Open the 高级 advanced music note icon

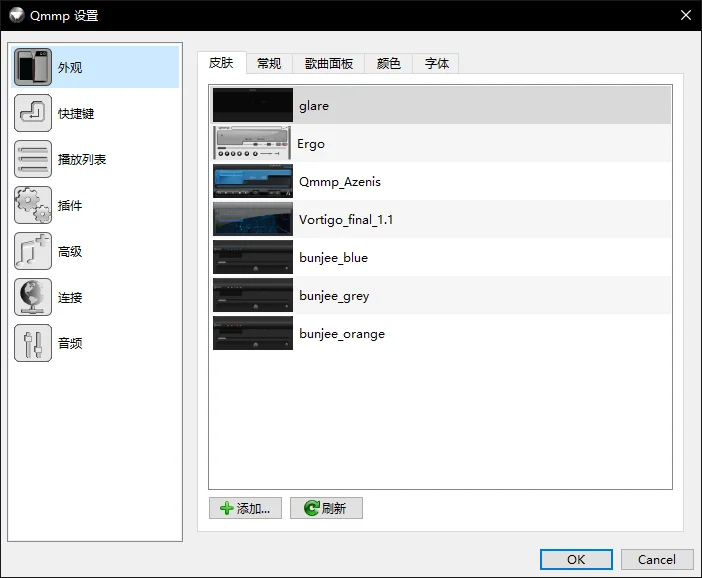point(33,251)
